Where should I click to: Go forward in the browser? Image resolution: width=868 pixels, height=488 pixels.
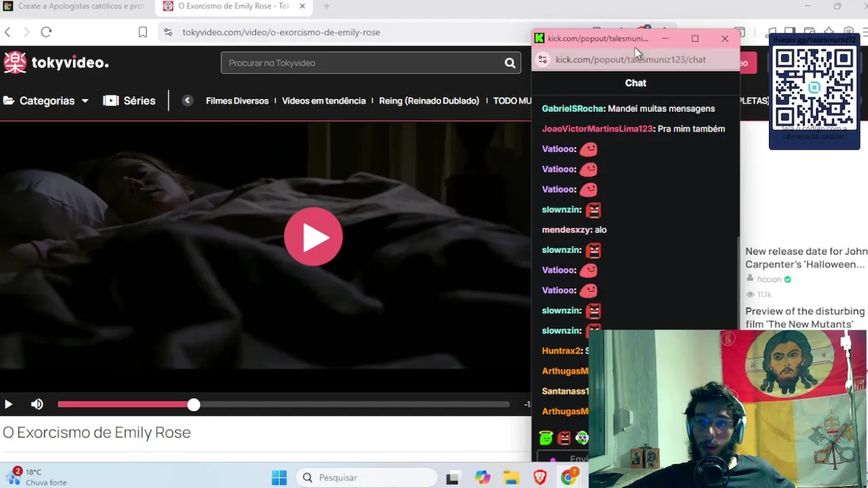26,32
